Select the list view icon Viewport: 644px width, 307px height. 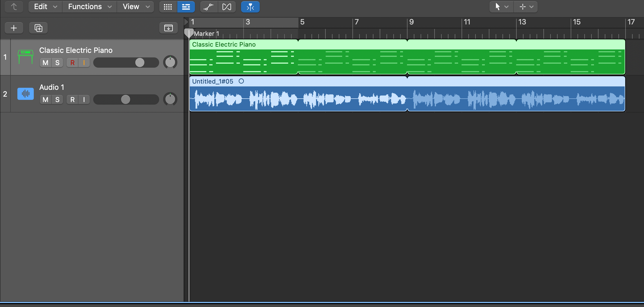(x=186, y=7)
